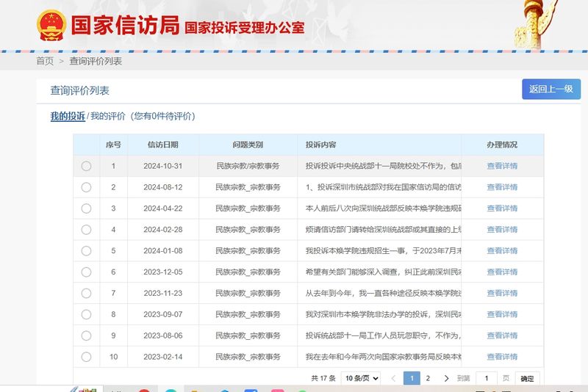Click 查询评价列表 in the breadcrumb
The width and height of the screenshot is (588, 392).
coord(96,61)
